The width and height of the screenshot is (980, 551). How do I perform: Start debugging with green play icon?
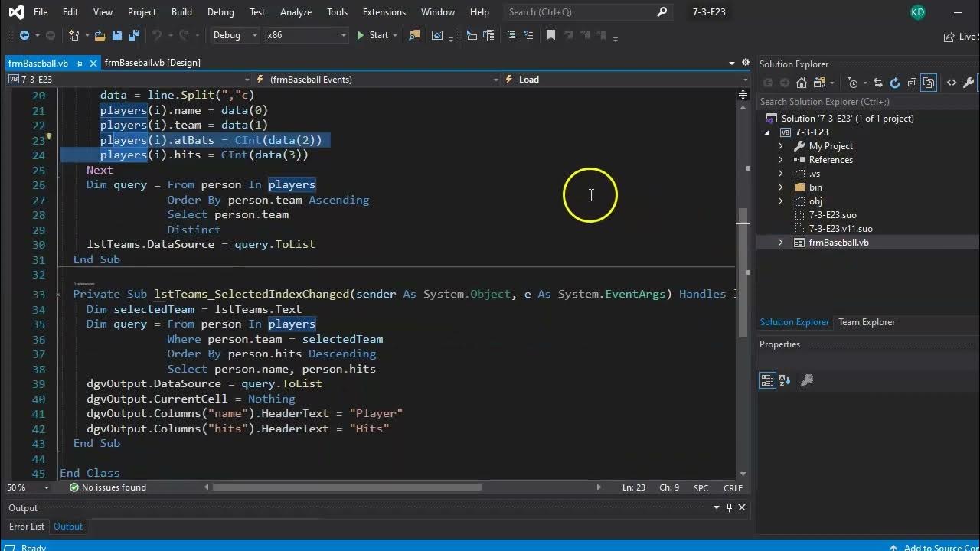361,35
